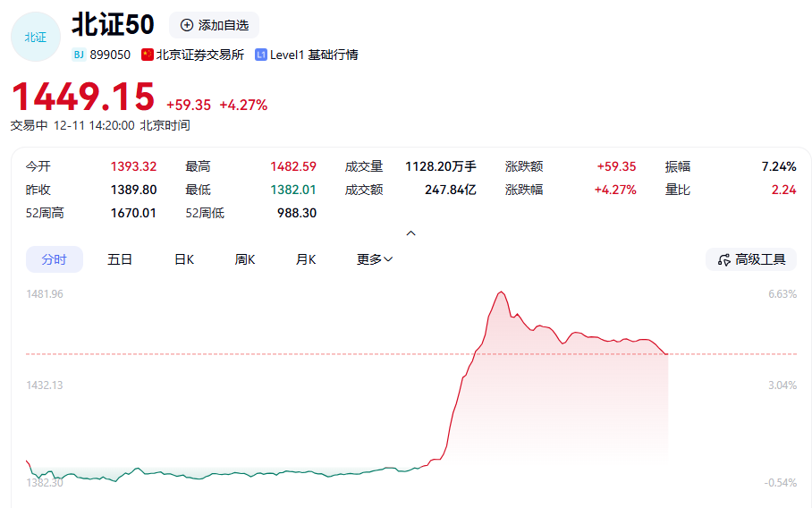
Task: Click the BJ exchange badge icon
Action: click(79, 55)
